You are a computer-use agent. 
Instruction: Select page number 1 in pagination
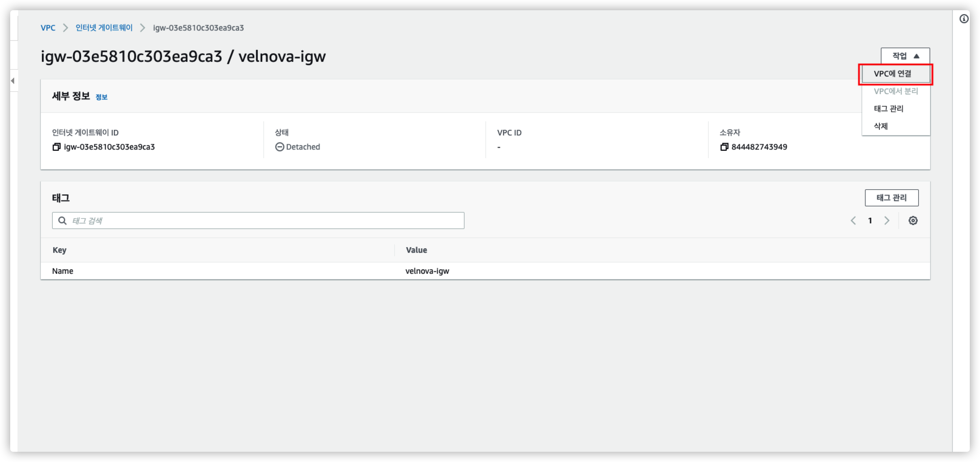tap(870, 221)
